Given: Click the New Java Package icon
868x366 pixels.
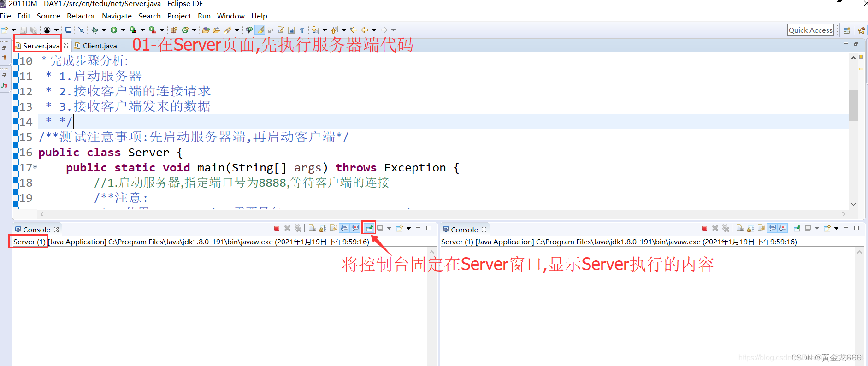Looking at the screenshot, I should 174,30.
